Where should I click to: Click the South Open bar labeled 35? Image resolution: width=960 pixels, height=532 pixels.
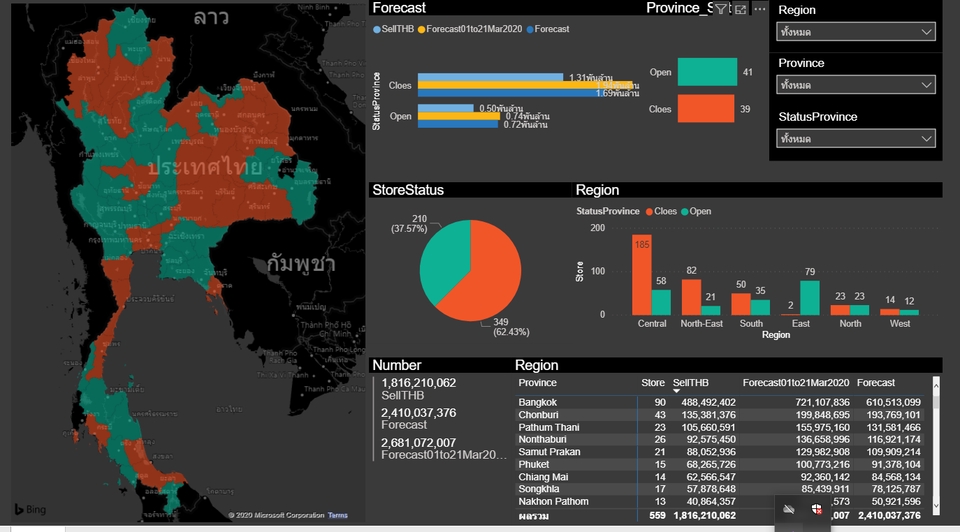(x=760, y=307)
